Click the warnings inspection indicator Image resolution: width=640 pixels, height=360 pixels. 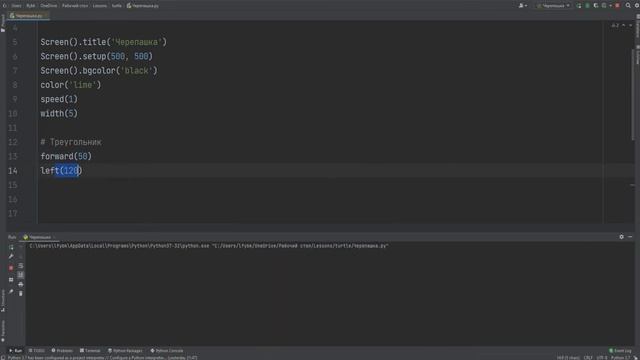point(615,25)
